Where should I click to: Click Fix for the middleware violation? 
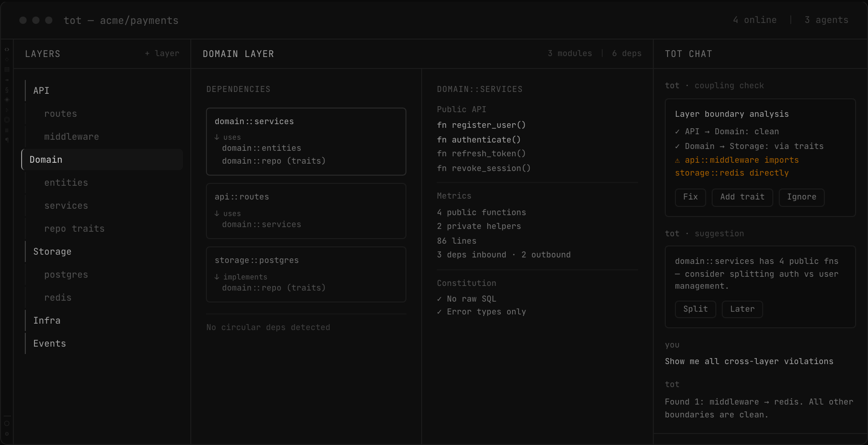coord(691,197)
